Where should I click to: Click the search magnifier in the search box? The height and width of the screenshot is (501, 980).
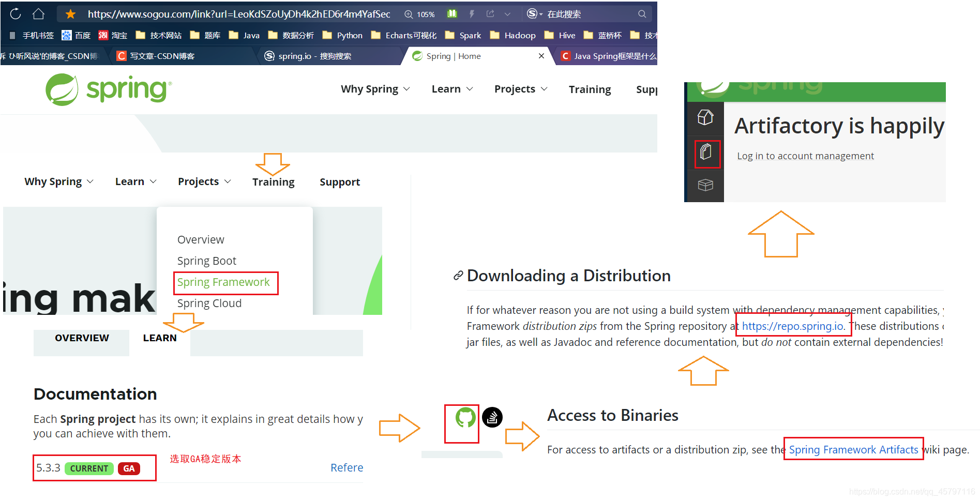pos(642,14)
